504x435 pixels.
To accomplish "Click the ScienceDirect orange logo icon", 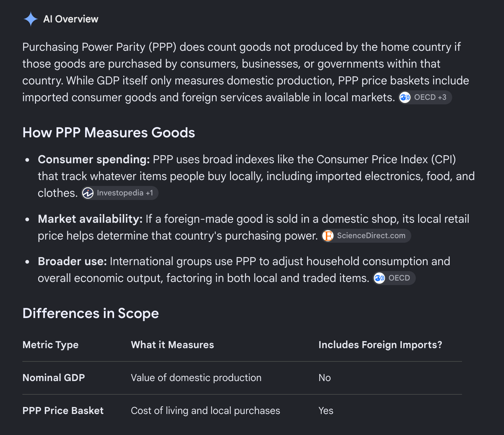I will (x=328, y=236).
